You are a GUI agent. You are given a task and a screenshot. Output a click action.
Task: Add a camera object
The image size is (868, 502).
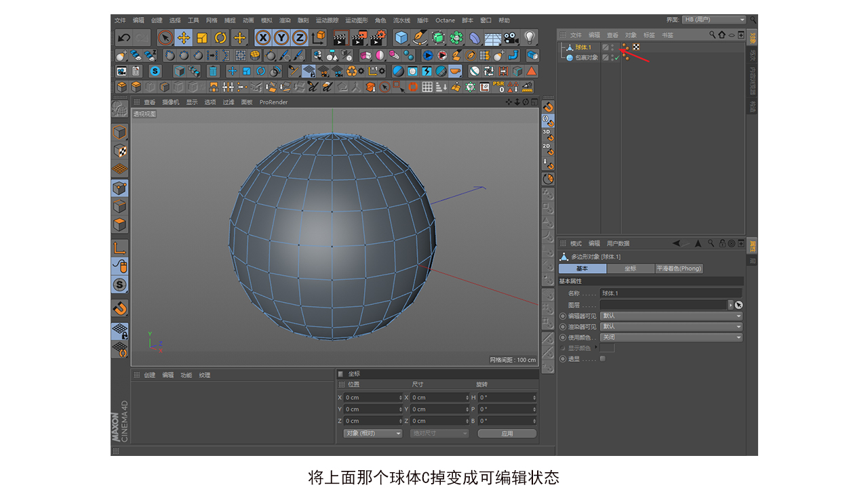point(511,38)
